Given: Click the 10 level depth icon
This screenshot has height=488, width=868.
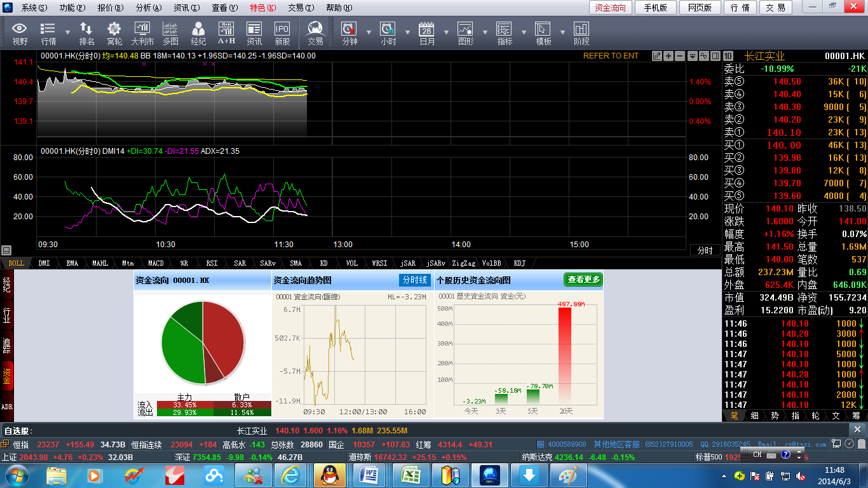Looking at the screenshot, I should coord(728,56).
